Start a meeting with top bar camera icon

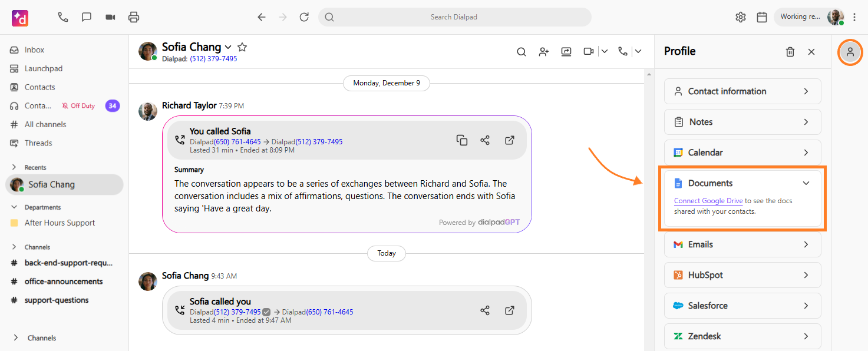click(110, 17)
